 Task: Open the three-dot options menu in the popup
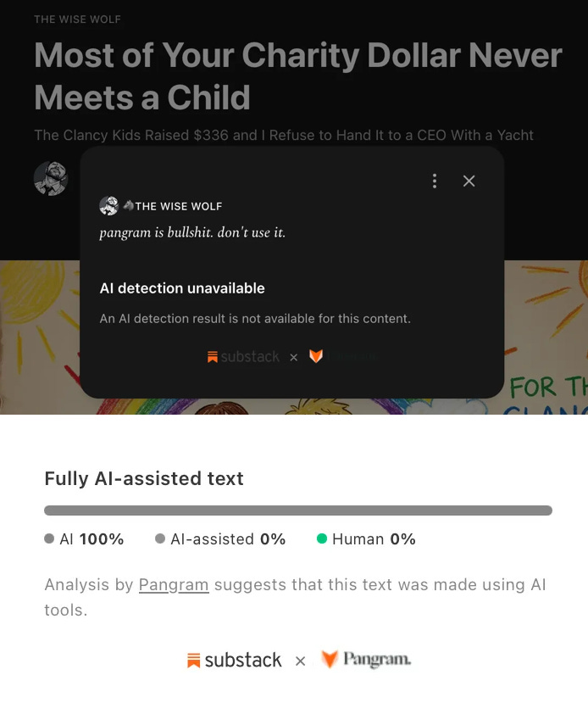coord(435,181)
